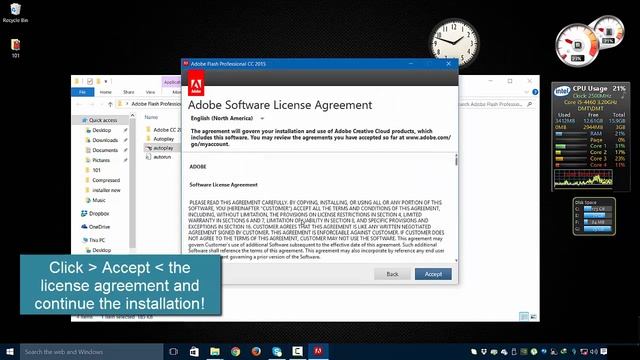Screen dimensions: 640x360
Task: Open Google Chrome from the taskbar
Action: [x=236, y=351]
